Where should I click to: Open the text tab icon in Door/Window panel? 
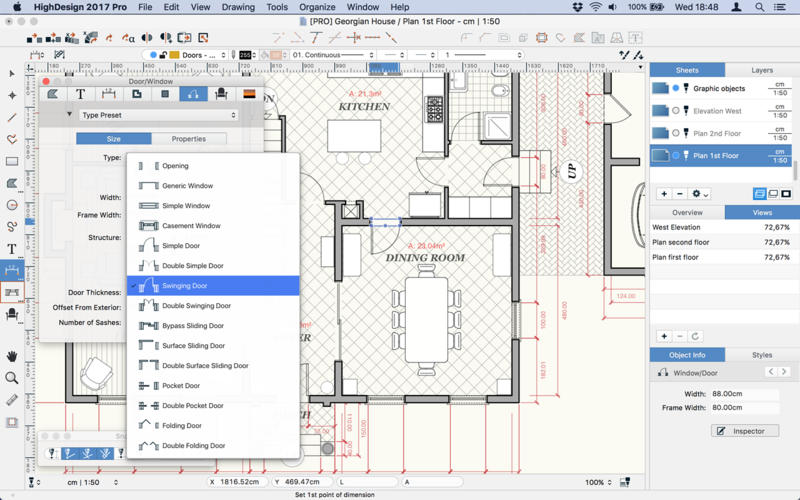[x=81, y=94]
